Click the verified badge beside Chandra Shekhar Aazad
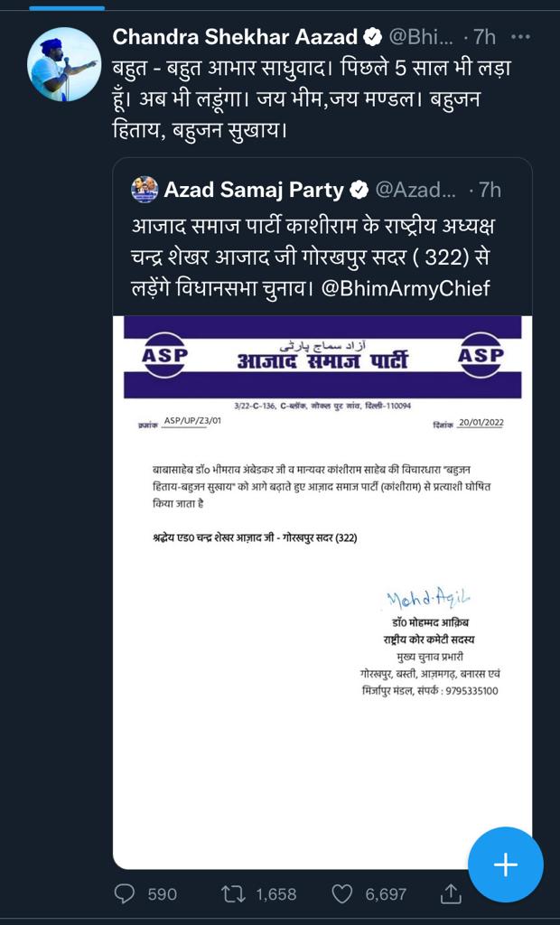Viewport: 560px width, 925px height. coord(372,37)
